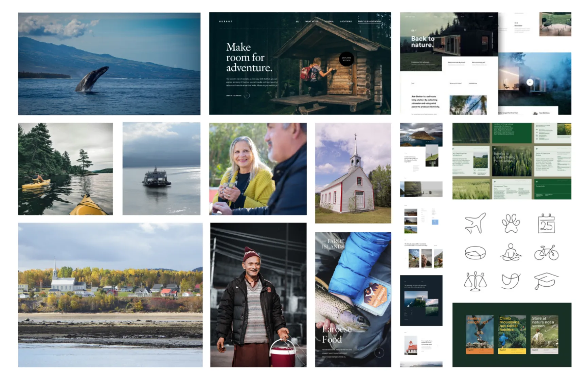Open Locations in the cabin site menu
The width and height of the screenshot is (588, 380).
[346, 21]
